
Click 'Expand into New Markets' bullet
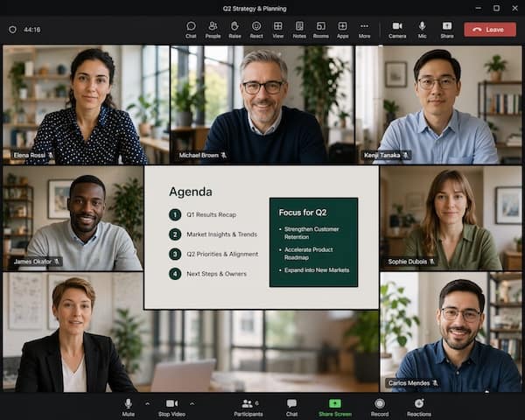317,270
